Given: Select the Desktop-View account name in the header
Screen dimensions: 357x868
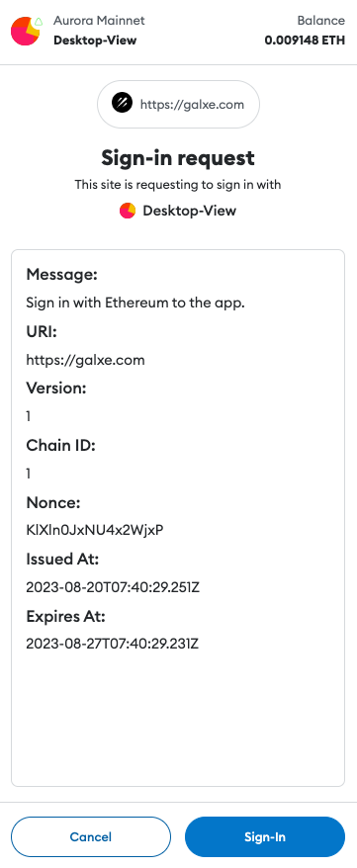Looking at the screenshot, I should (95, 41).
